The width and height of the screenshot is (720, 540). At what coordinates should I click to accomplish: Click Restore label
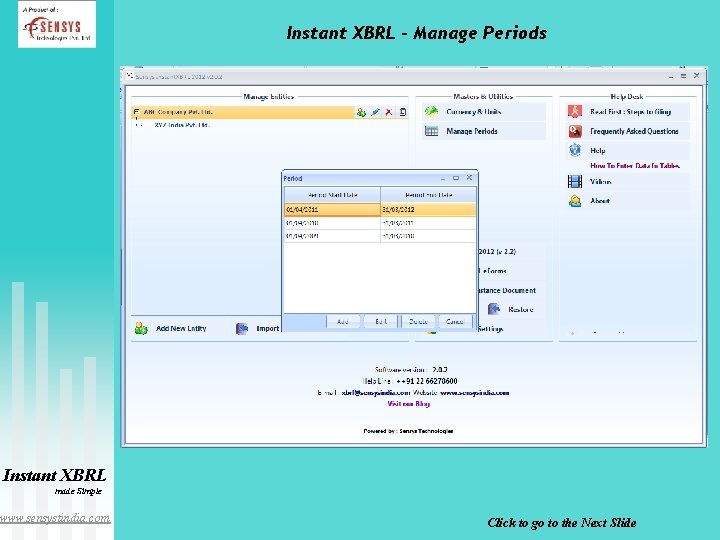click(x=521, y=309)
